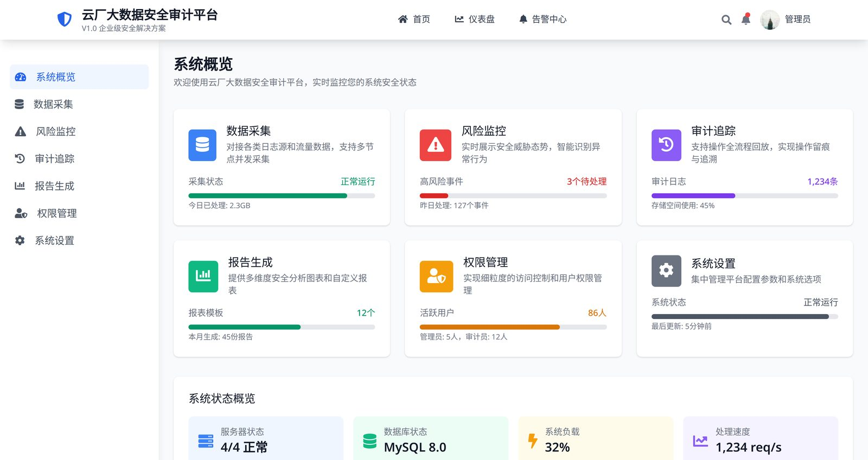Click orange 活跃用户 progress bar
Image resolution: width=868 pixels, height=460 pixels.
(x=513, y=327)
